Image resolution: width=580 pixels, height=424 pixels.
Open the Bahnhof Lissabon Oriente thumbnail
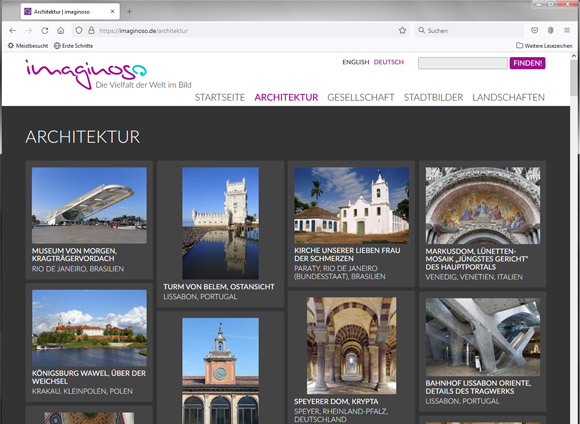(x=483, y=337)
